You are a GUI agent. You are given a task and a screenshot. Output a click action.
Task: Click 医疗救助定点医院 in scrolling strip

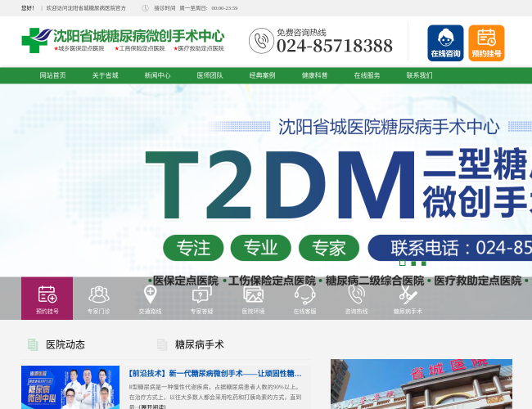coord(478,281)
